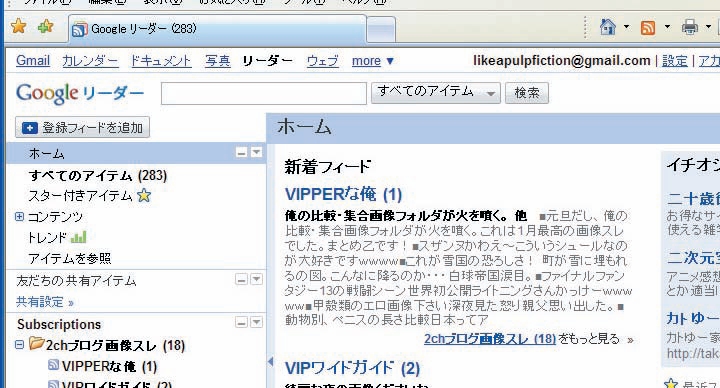Image resolution: width=720 pixels, height=388 pixels.
Task: Collapse the 2chブログ画像スレ folder
Action: pos(19,344)
